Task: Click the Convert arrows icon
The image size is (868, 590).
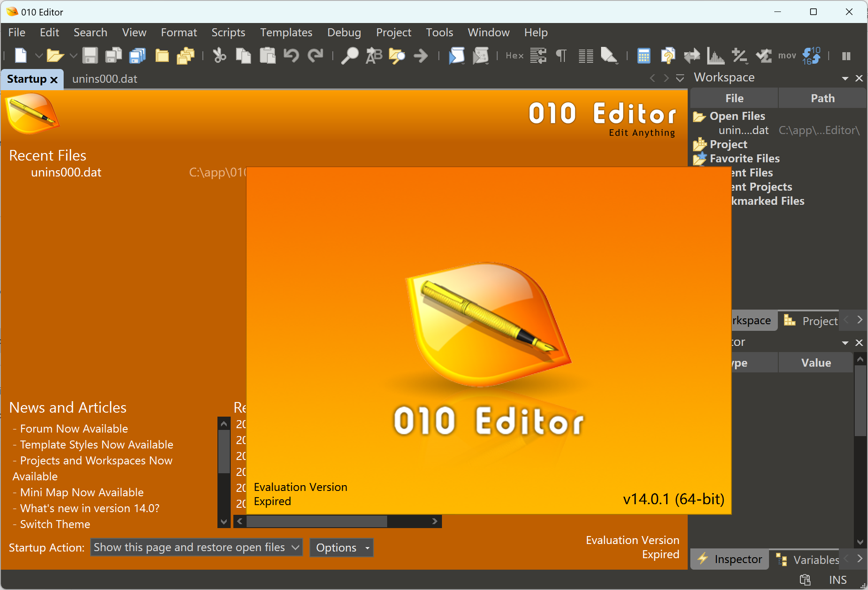Action: (x=692, y=56)
